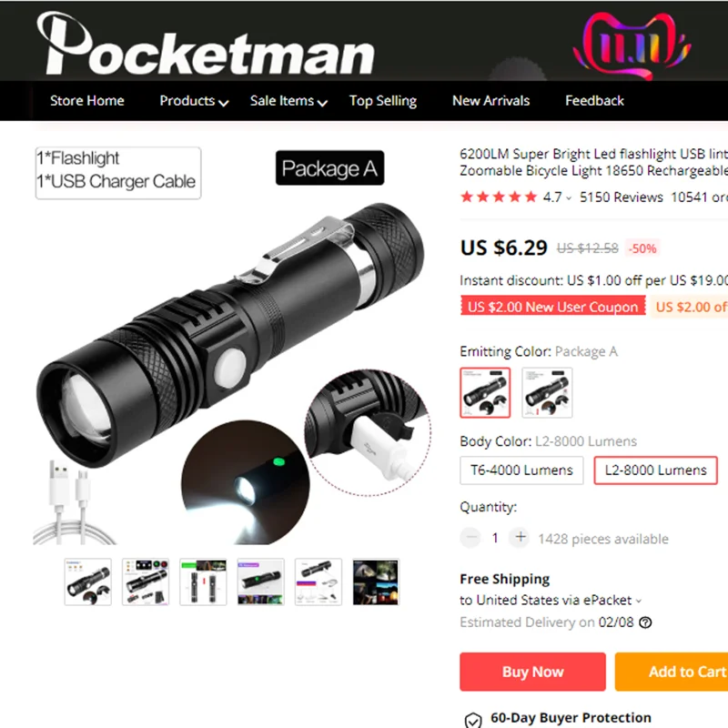Claim the US $2.00 New User Coupon
The height and width of the screenshot is (728, 728).
click(553, 307)
